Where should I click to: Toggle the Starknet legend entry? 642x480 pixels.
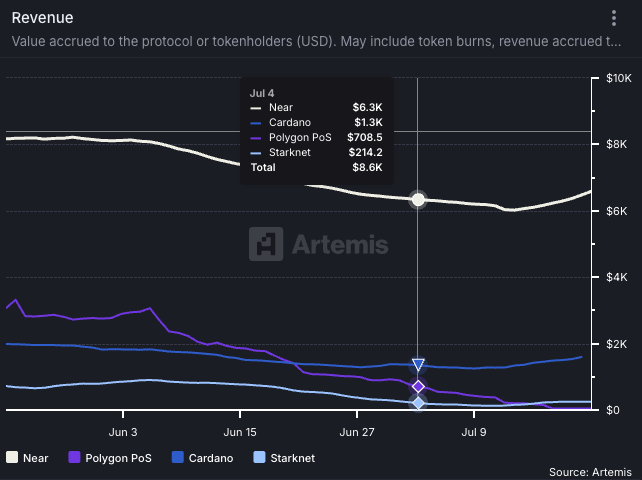coord(285,457)
